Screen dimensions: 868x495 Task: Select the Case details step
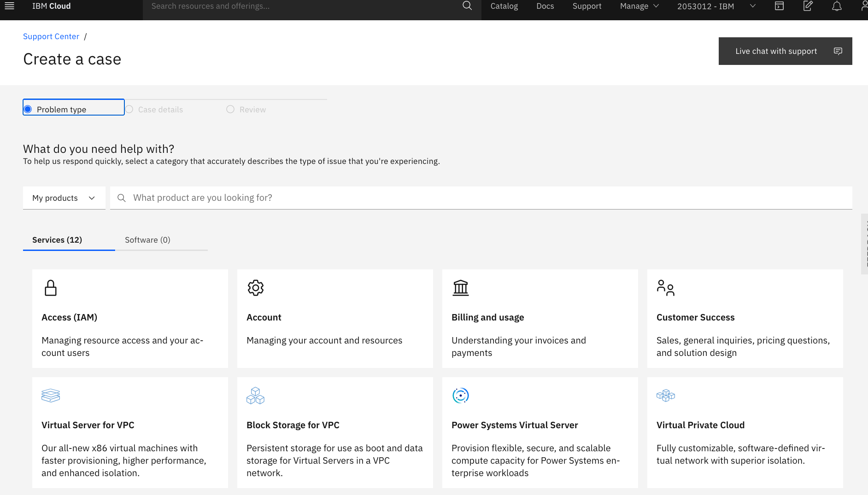[x=175, y=107]
